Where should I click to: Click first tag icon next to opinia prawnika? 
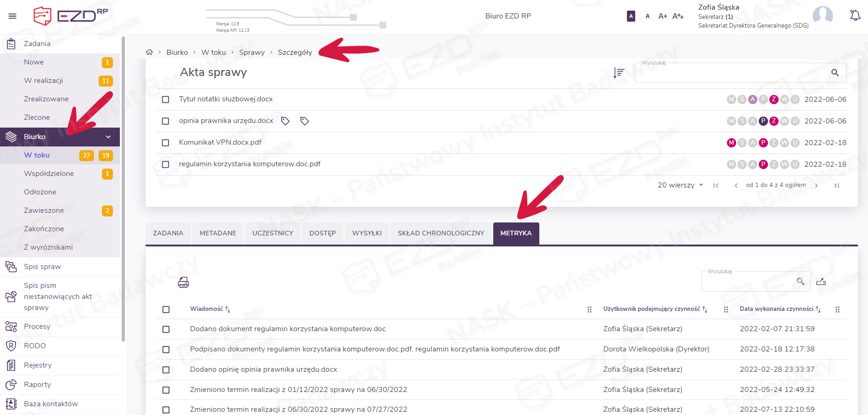pos(285,121)
